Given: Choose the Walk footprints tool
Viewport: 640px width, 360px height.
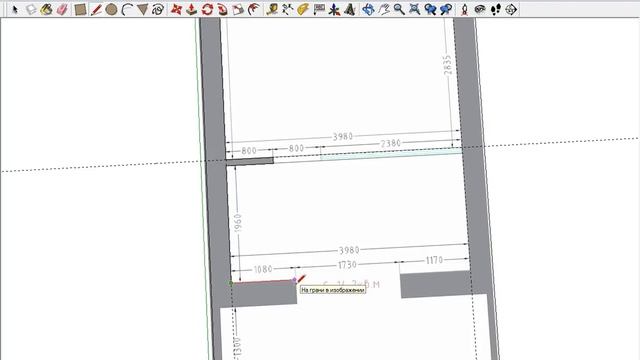Looking at the screenshot, I should [496, 9].
